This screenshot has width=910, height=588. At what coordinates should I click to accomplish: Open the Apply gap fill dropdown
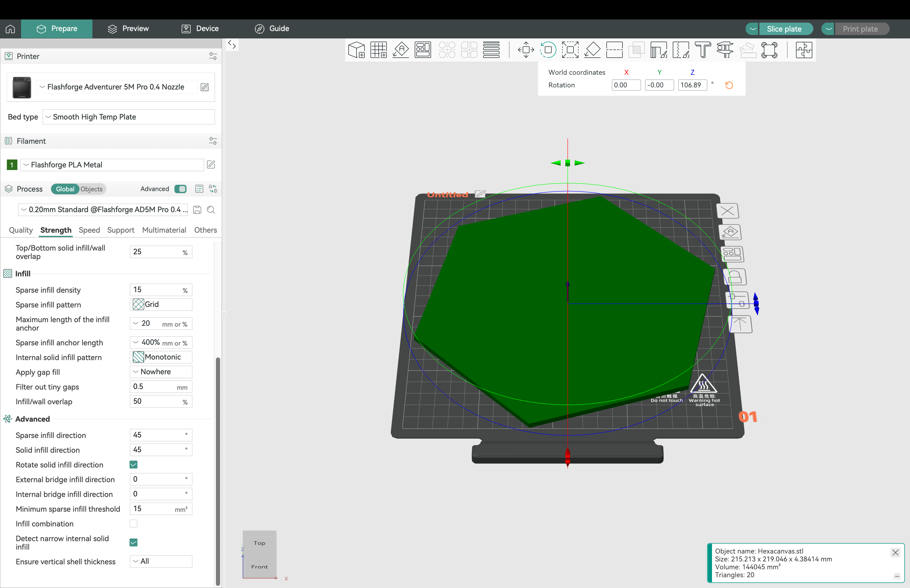pyautogui.click(x=161, y=372)
